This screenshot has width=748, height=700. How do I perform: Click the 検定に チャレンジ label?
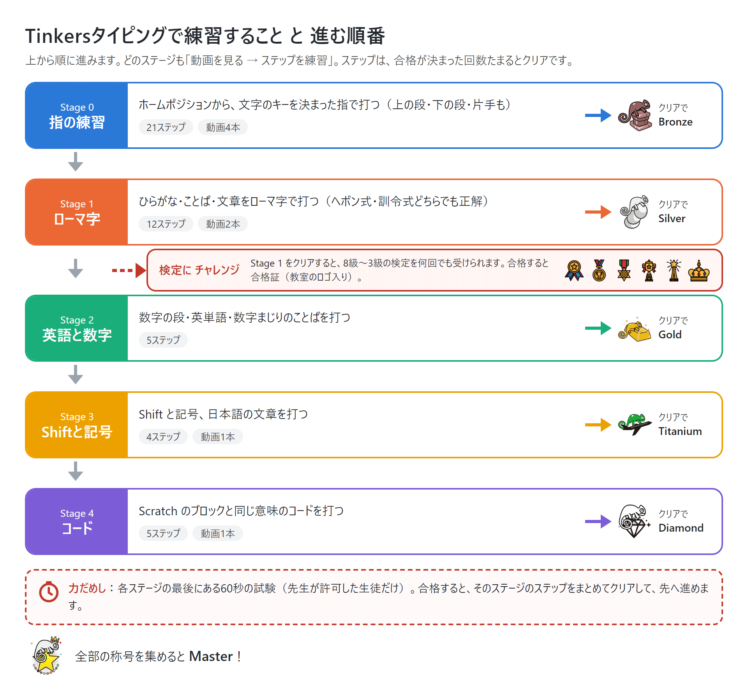coord(199,270)
